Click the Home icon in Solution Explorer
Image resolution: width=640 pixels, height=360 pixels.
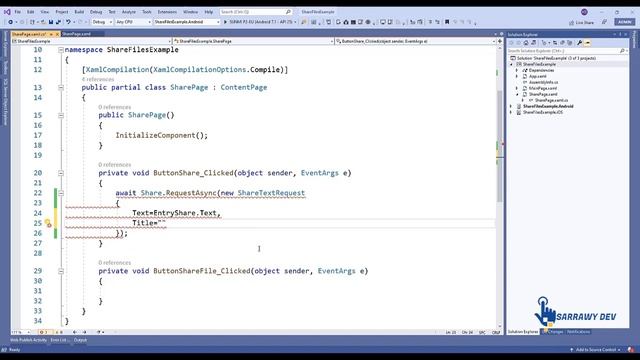pos(526,42)
